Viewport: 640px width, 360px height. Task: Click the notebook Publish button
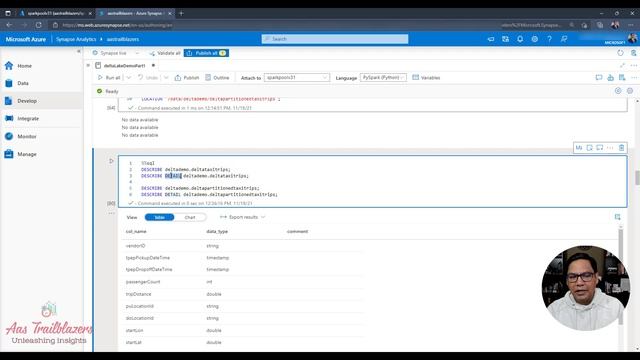pos(187,78)
